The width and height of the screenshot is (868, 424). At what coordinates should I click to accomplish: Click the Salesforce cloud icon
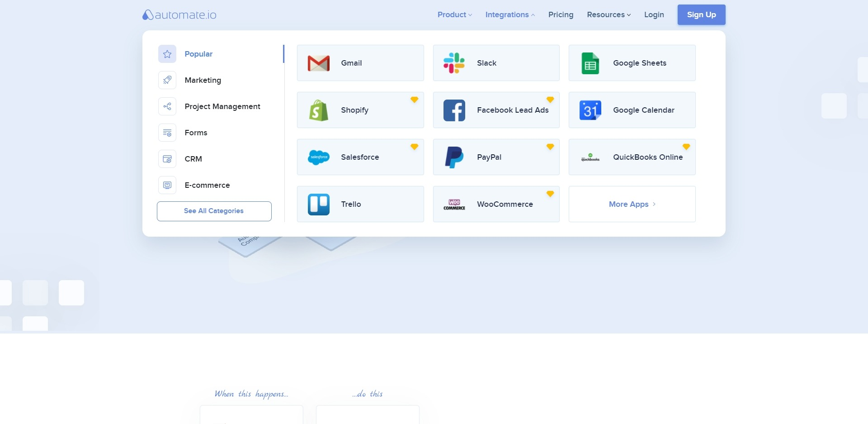319,157
